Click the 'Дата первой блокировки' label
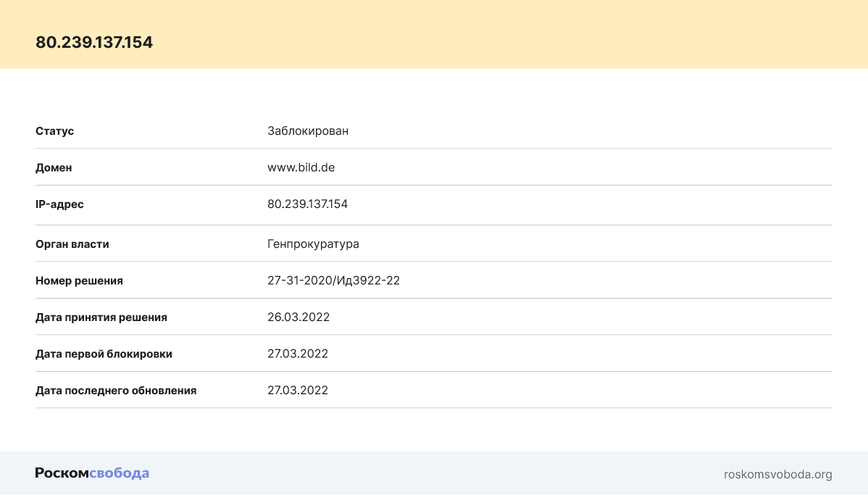Screen dimensions: 868x495 (x=104, y=354)
